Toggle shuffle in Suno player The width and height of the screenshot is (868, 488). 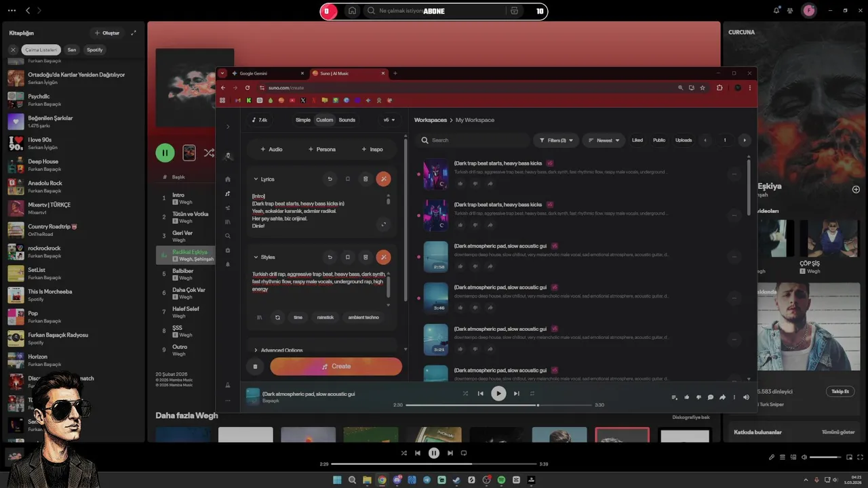[465, 393]
